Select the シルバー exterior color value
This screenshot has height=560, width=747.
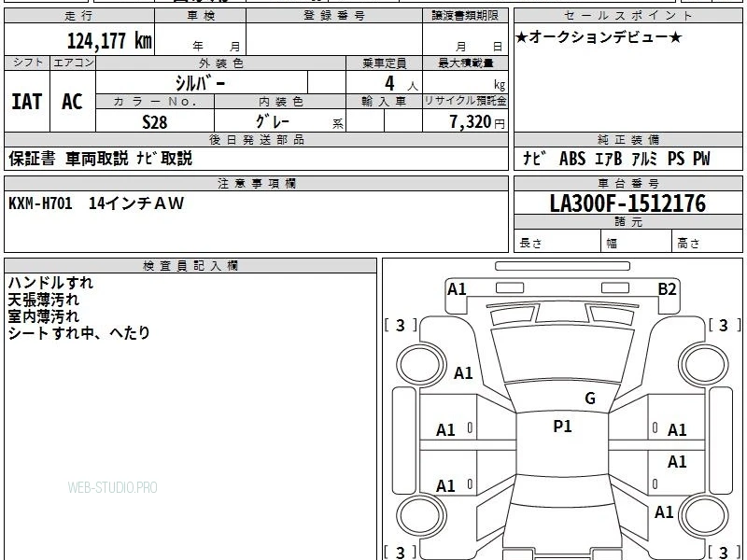tap(200, 83)
